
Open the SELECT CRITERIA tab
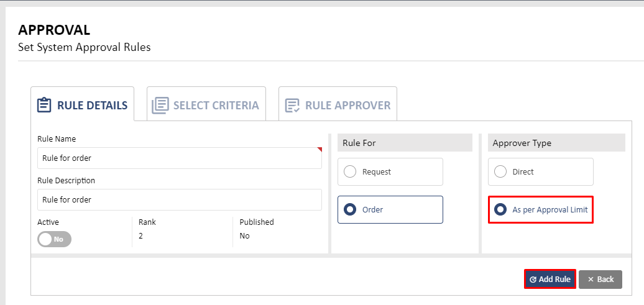tap(206, 104)
